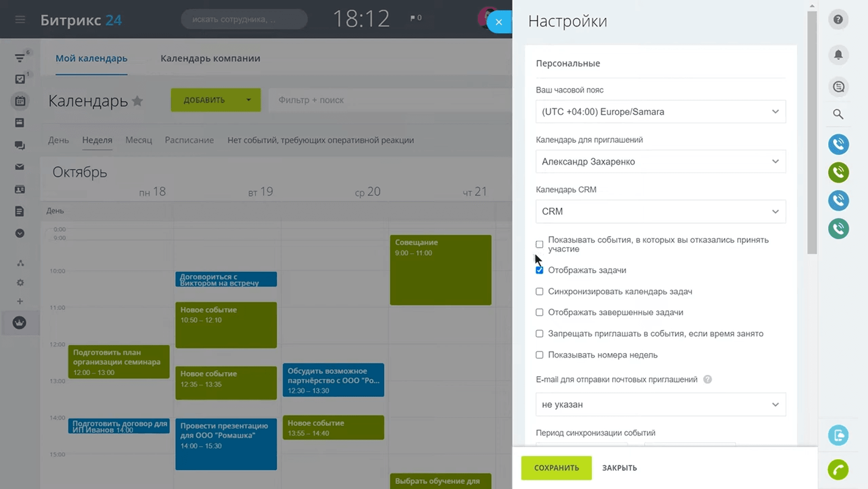Uncheck the 'Отображать задачи' checkbox

(539, 270)
